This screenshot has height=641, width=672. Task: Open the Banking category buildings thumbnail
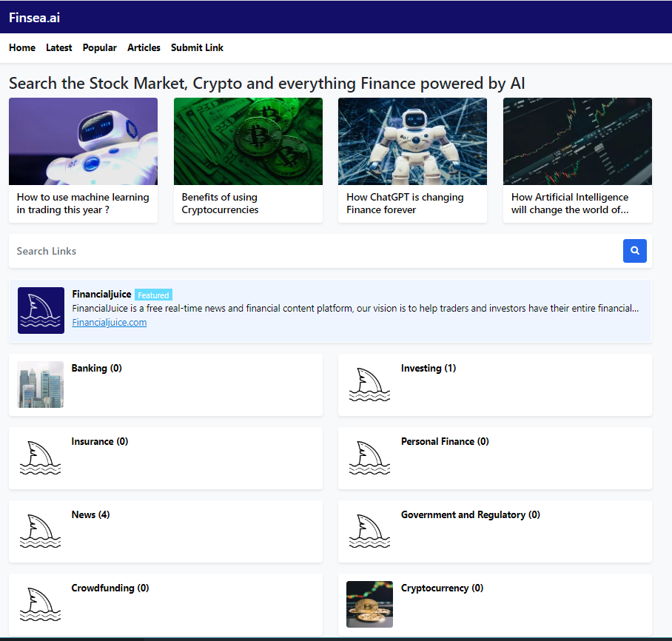pyautogui.click(x=41, y=385)
